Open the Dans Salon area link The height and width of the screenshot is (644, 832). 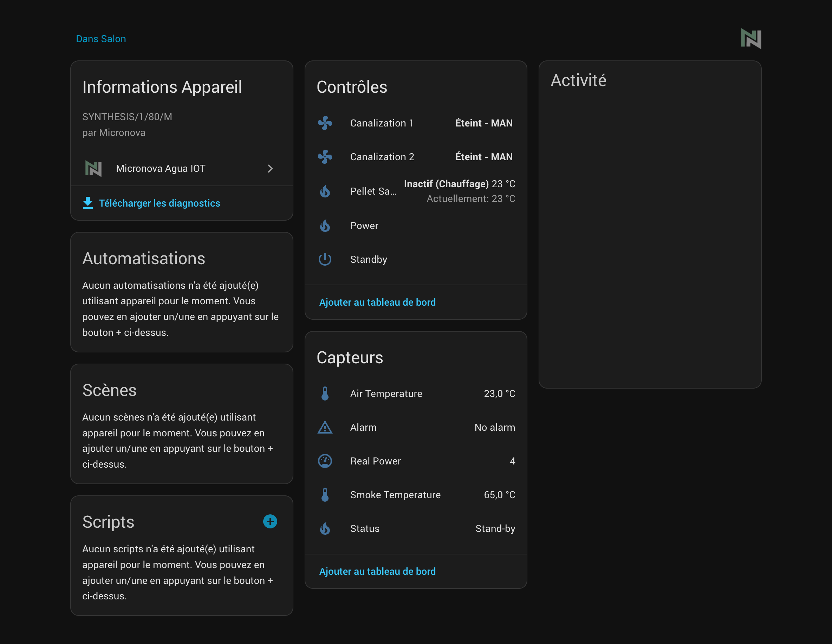(x=101, y=39)
